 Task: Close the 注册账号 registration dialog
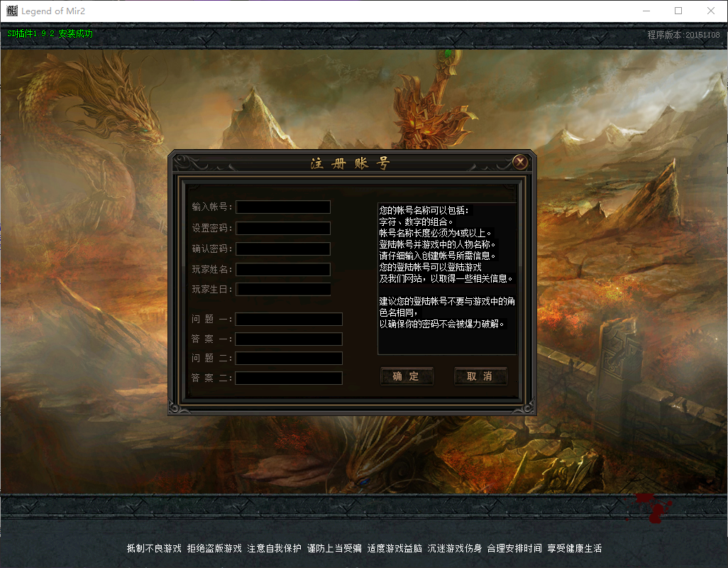coord(520,162)
